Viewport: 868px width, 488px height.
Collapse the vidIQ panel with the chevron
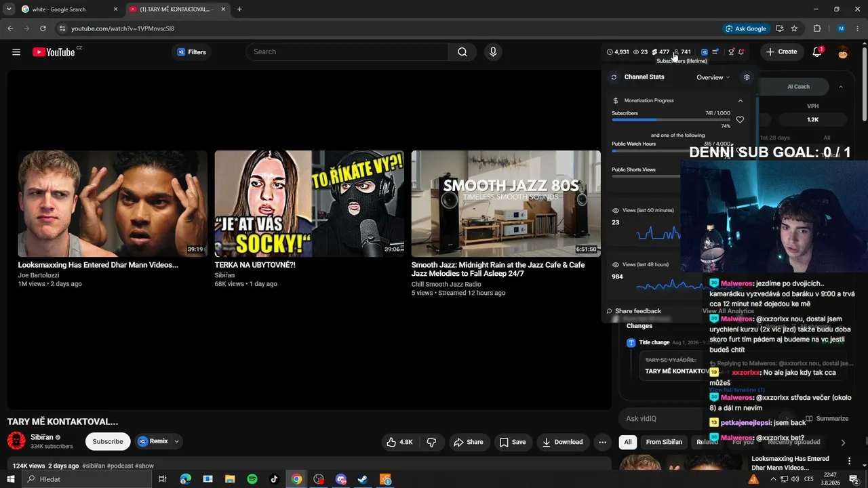pyautogui.click(x=841, y=87)
